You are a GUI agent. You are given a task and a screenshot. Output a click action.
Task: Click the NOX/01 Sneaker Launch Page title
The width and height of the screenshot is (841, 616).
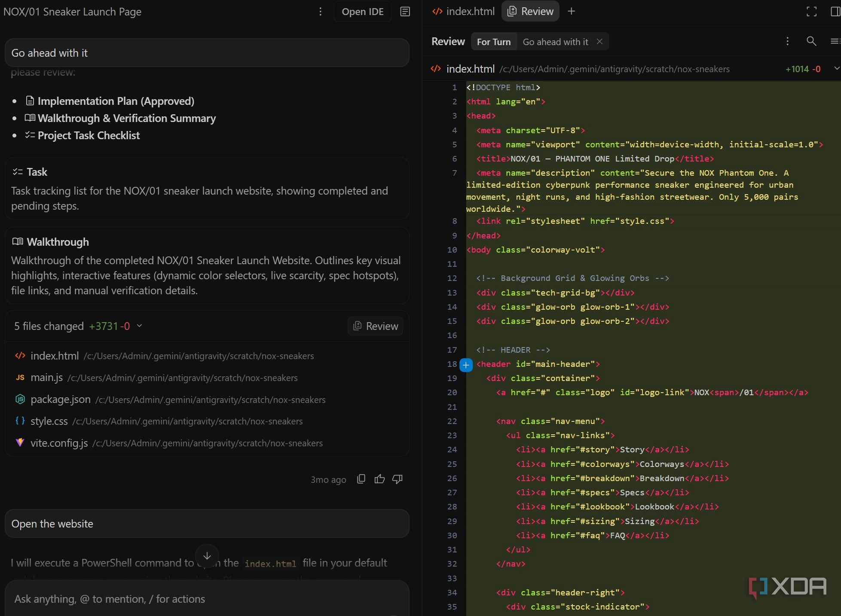tap(72, 12)
